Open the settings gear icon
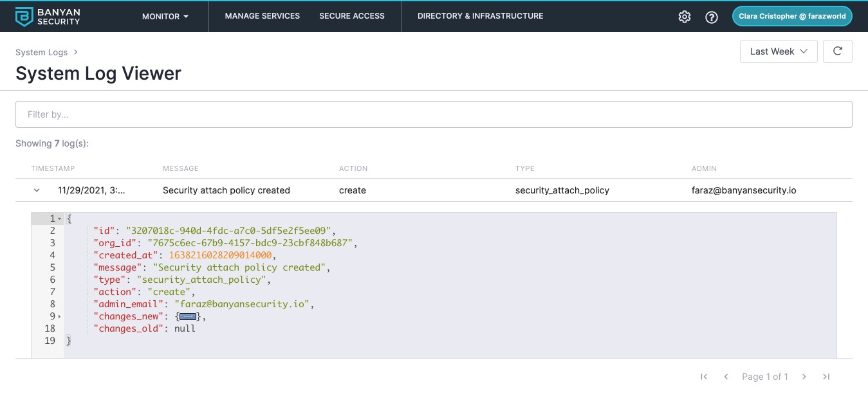This screenshot has width=868, height=394. (685, 17)
